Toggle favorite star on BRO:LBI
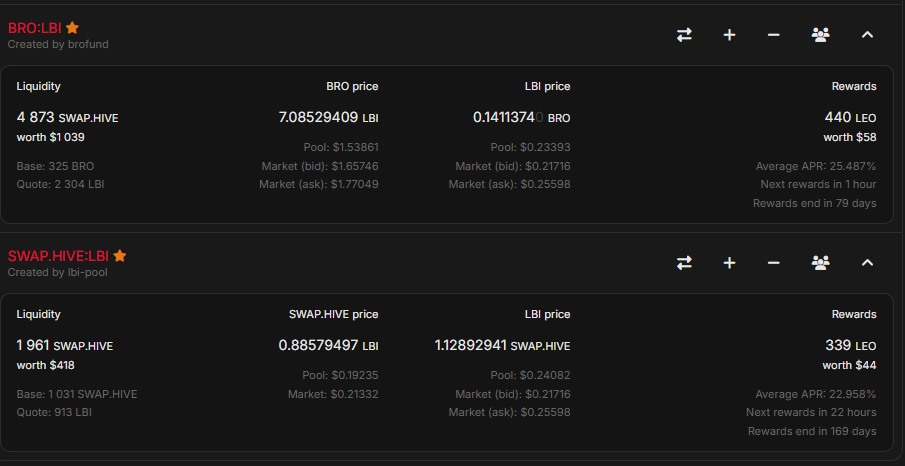The width and height of the screenshot is (905, 466). [x=73, y=28]
